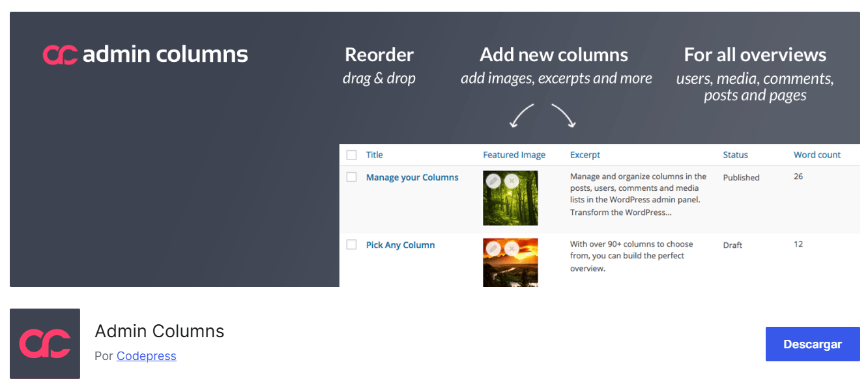The width and height of the screenshot is (868, 388).
Task: Toggle the select-all checkbox beside Title header
Action: tap(352, 155)
